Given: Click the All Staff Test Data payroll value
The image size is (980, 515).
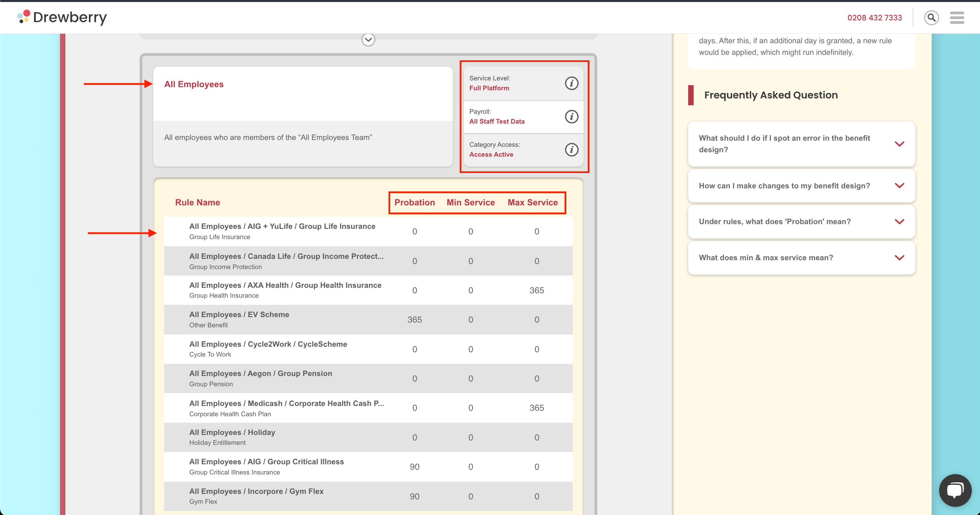Looking at the screenshot, I should pyautogui.click(x=496, y=121).
